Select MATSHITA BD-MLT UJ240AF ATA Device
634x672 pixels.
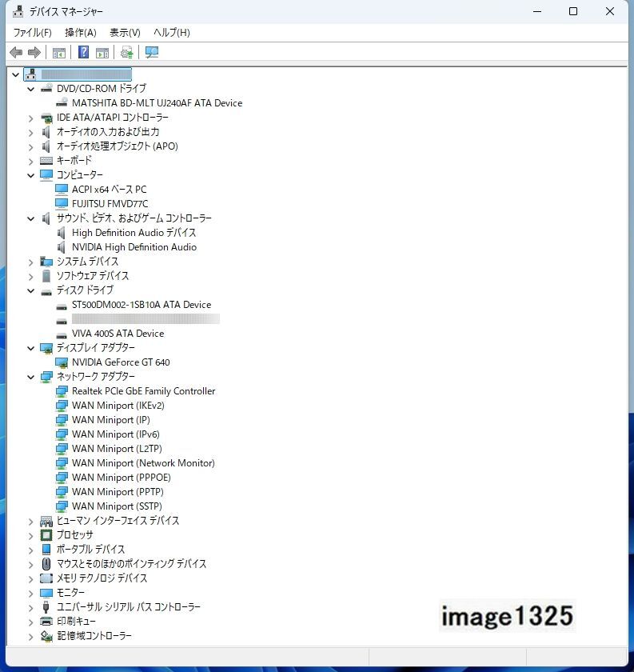coord(158,103)
